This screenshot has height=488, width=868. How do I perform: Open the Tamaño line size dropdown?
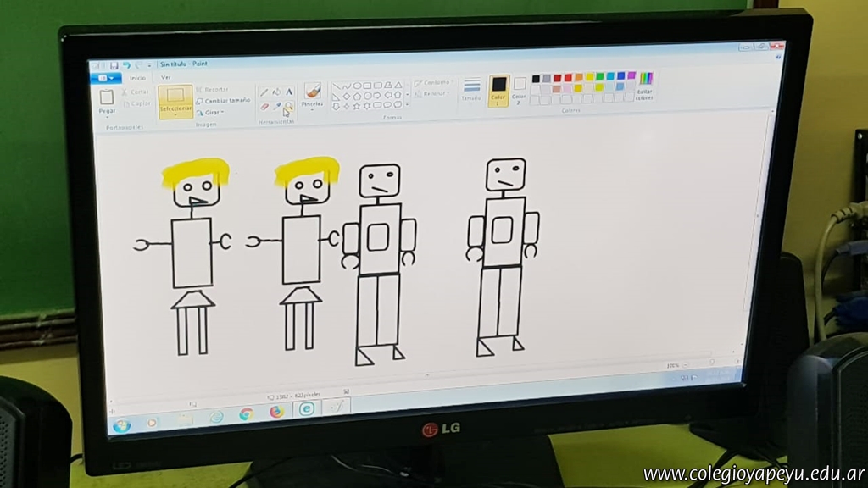pyautogui.click(x=471, y=89)
